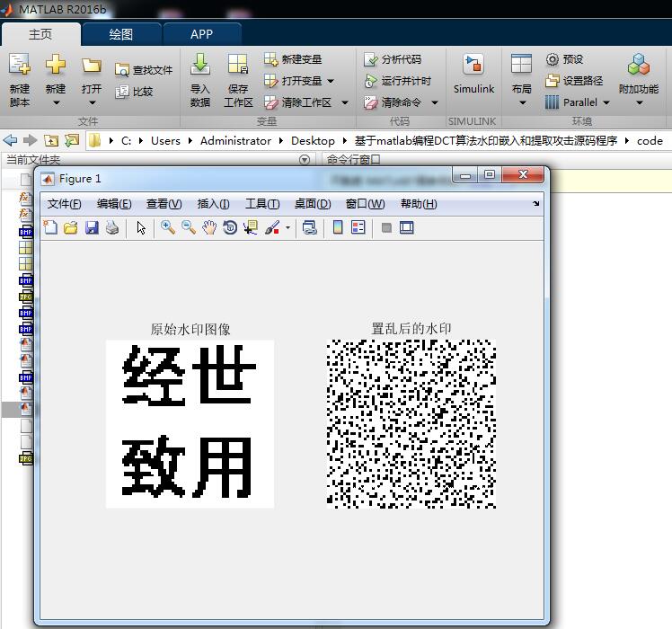Expand the Clear Workspace dropdown arrow
Screen dimensions: 672x629
(345, 103)
